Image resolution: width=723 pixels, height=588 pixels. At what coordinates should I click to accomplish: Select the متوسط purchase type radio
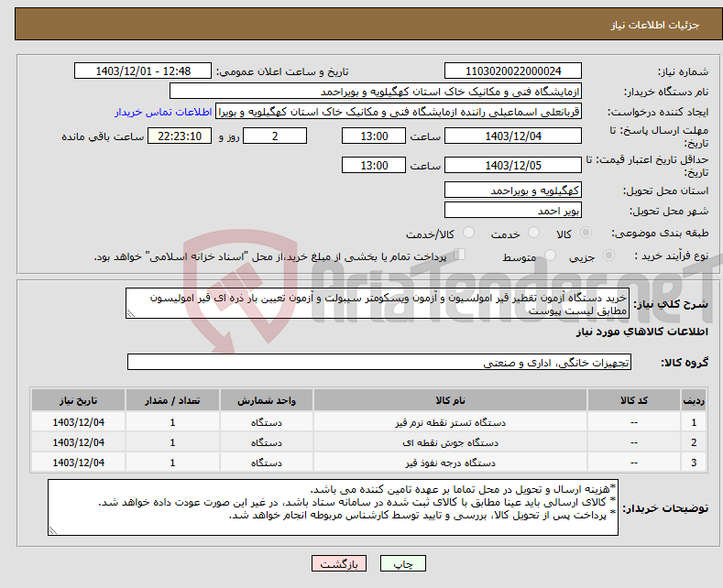point(550,256)
